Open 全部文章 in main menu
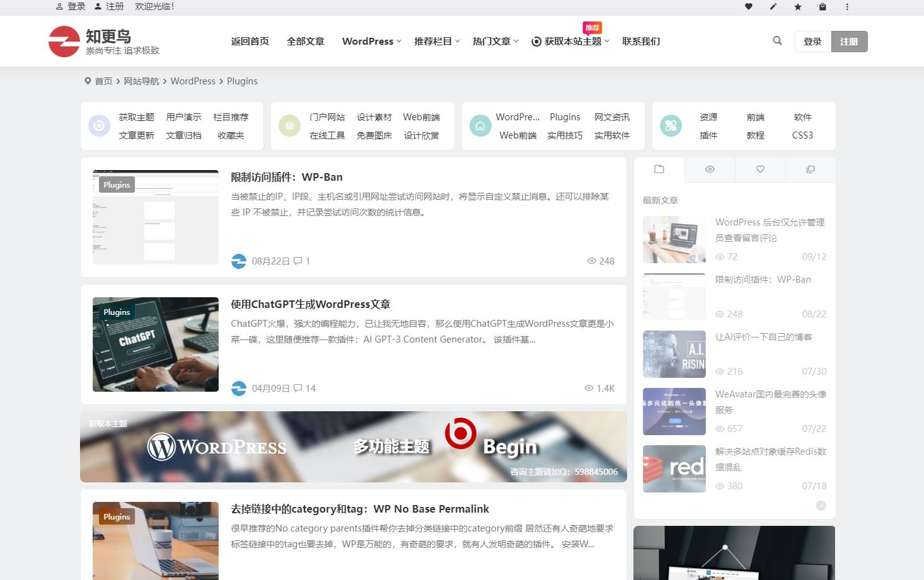Screen dimensions: 924x580 click(306, 41)
